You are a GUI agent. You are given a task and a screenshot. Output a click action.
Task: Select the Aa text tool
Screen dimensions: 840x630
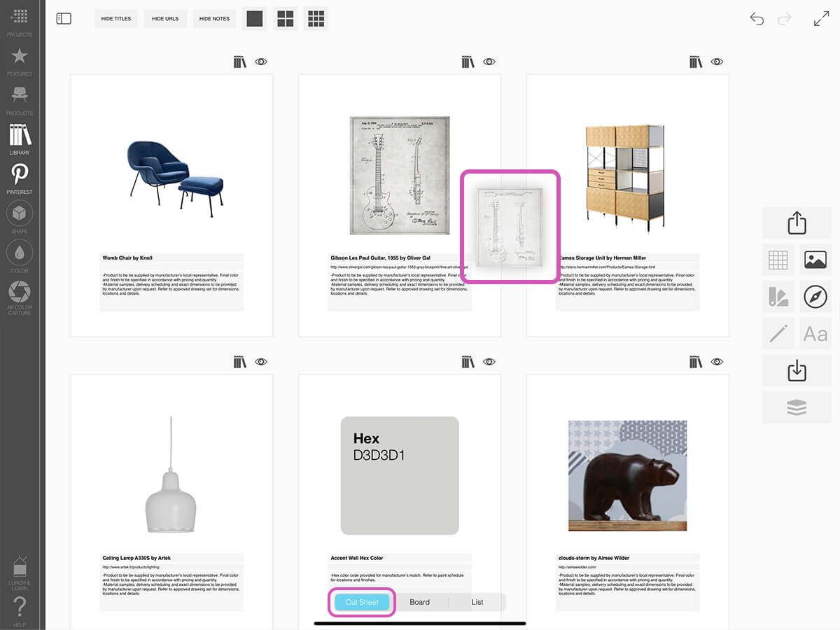point(815,334)
